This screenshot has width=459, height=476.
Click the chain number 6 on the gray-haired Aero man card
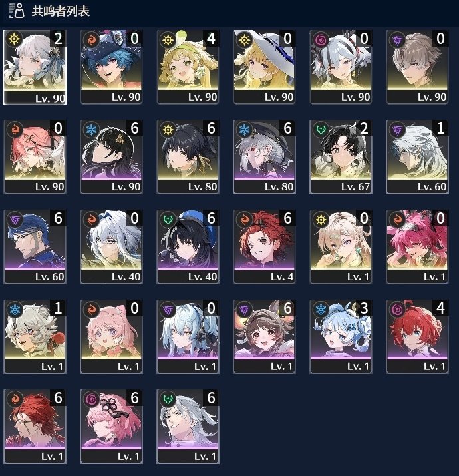tap(211, 398)
